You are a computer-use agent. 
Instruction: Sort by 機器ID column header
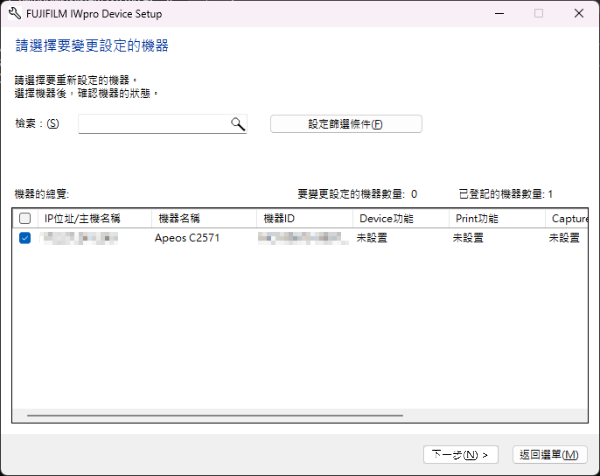click(304, 218)
